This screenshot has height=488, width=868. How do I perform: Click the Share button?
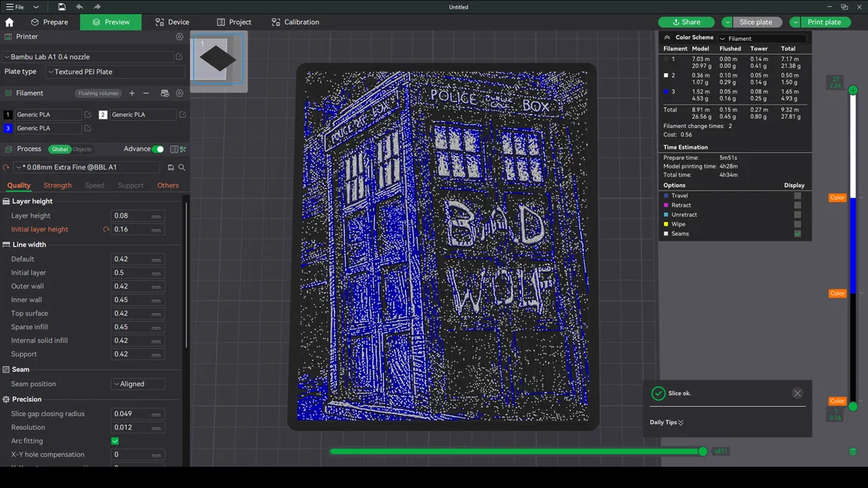pos(686,22)
